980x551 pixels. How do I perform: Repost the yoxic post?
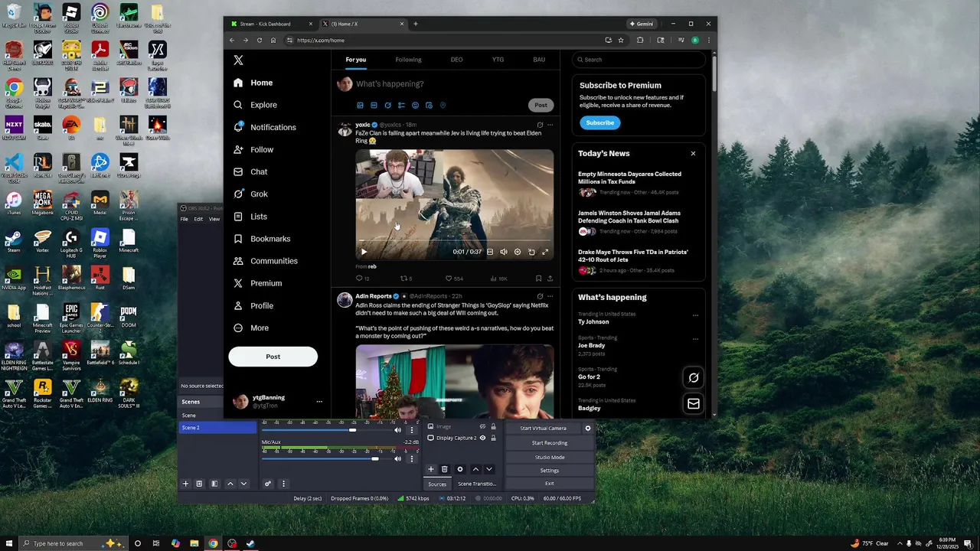pyautogui.click(x=406, y=279)
